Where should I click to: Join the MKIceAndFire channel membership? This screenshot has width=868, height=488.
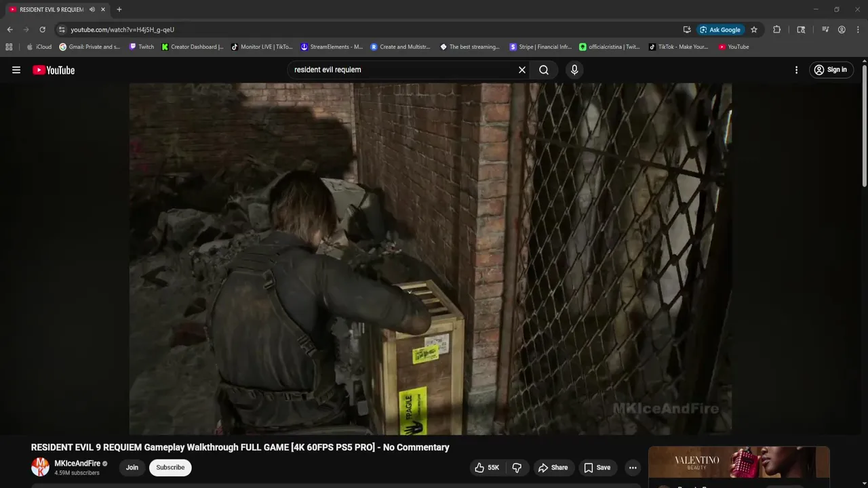[132, 468]
